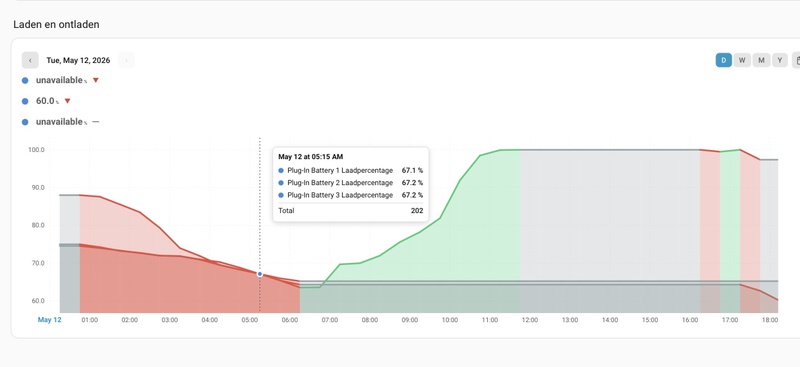Click the blue May 12 x-axis label
This screenshot has width=800, height=367.
coord(49,320)
